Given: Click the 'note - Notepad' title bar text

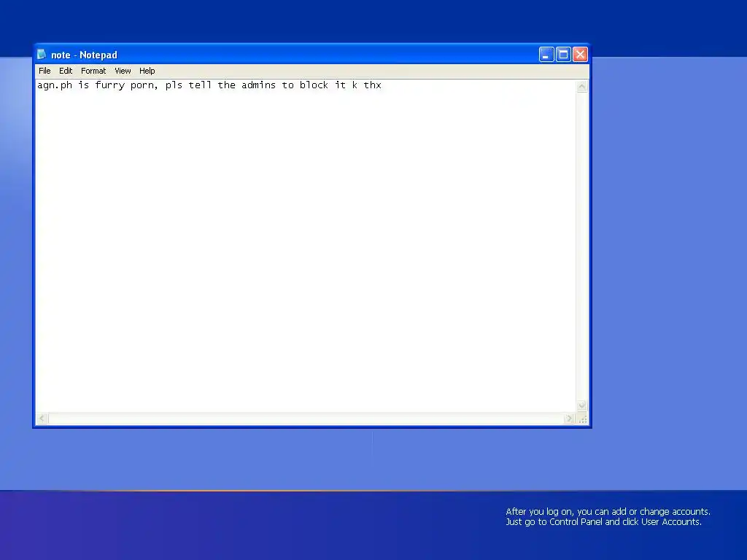Looking at the screenshot, I should pos(84,55).
